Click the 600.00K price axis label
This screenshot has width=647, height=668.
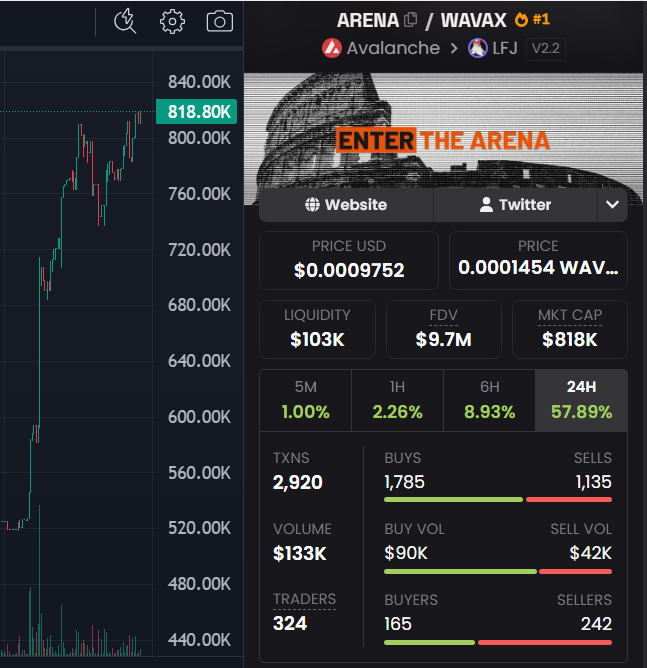coord(199,417)
